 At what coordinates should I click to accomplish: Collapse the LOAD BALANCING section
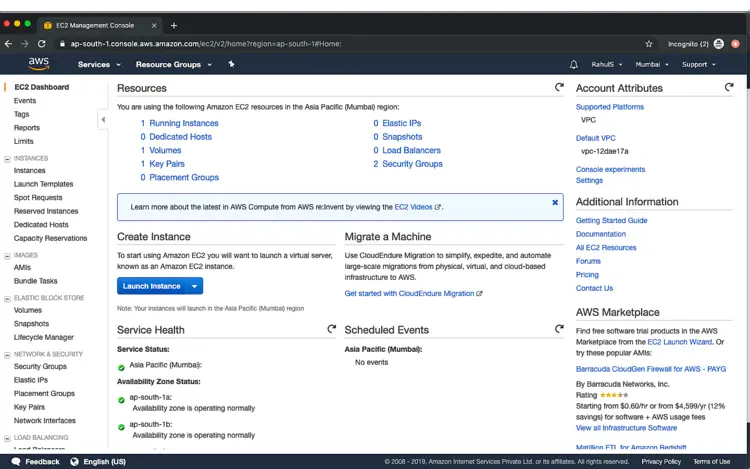7,438
